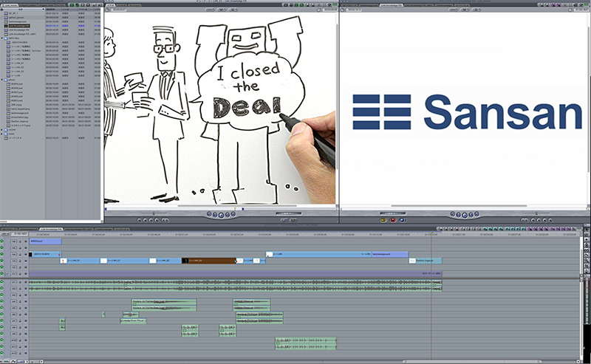The height and width of the screenshot is (364, 591).
Task: Select hand_hayashi.png in the Browser
Action: [x=21, y=109]
